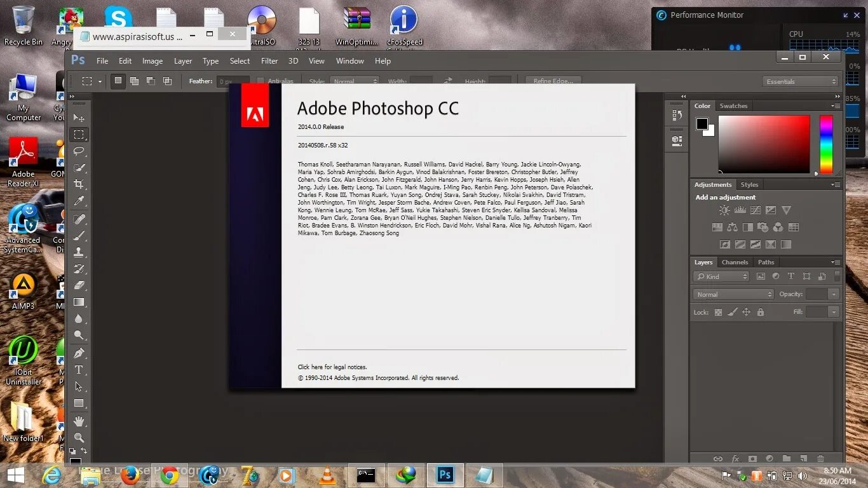Image resolution: width=868 pixels, height=488 pixels.
Task: Select the Move tool
Action: coord(79,118)
